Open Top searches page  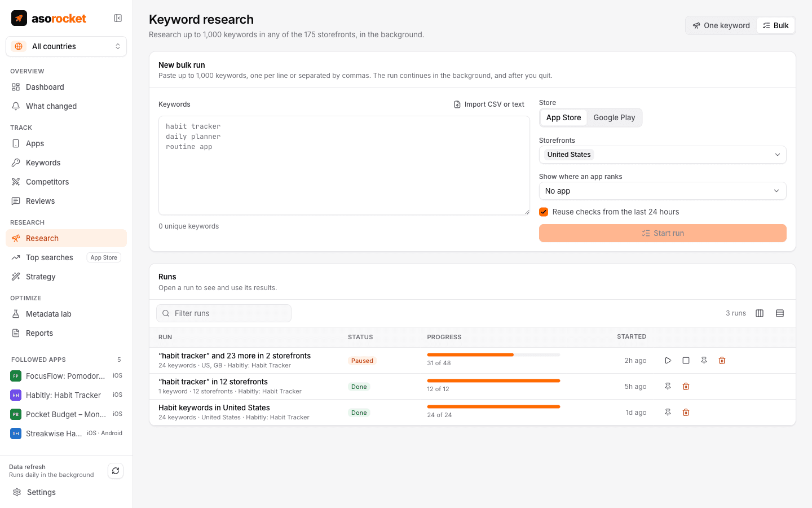(x=67, y=257)
